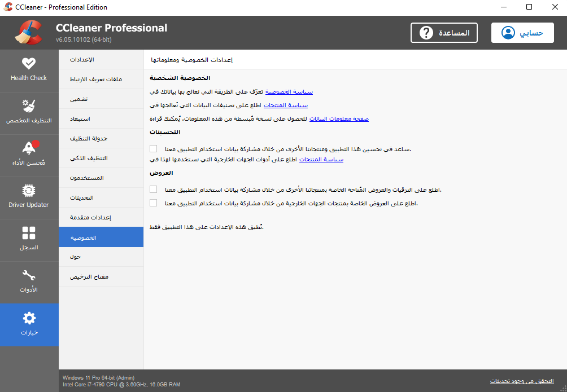Open صفحة معلومات البيانات data factsheet link
The width and height of the screenshot is (567, 392).
tap(339, 118)
